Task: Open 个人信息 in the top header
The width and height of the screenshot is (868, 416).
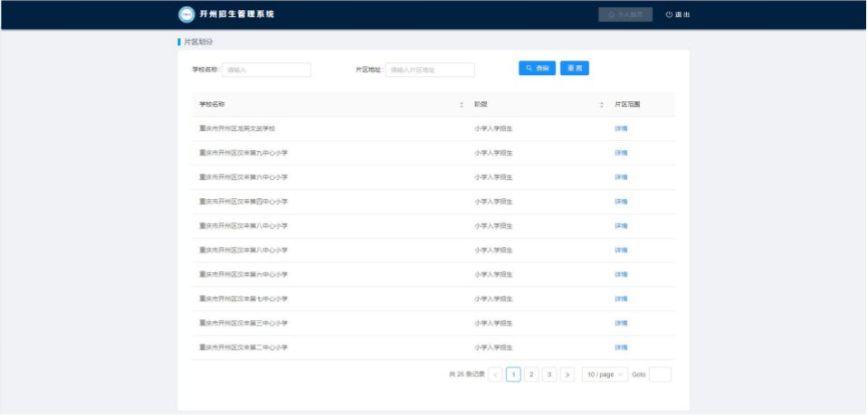Action: click(x=625, y=14)
